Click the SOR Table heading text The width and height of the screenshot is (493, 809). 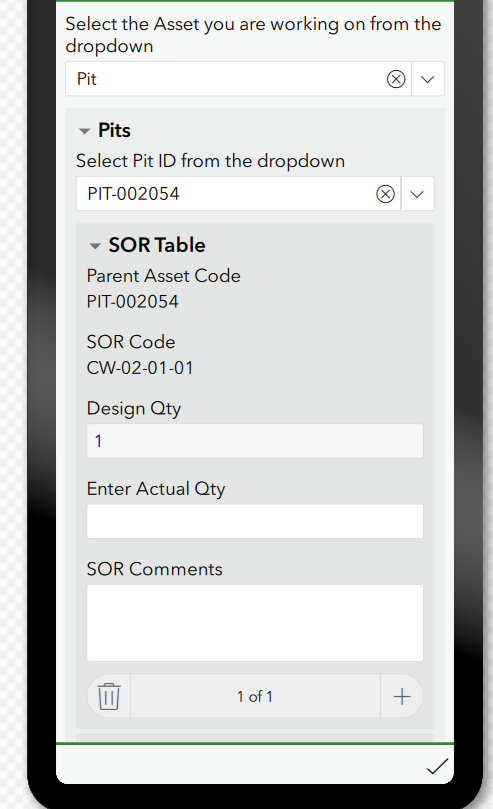coord(157,245)
